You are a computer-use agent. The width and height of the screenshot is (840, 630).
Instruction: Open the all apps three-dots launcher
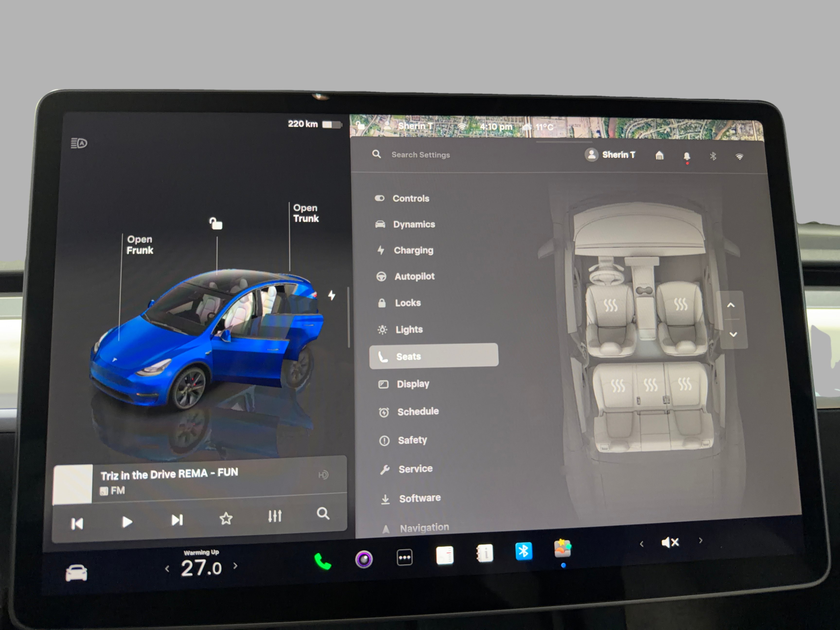(x=404, y=558)
